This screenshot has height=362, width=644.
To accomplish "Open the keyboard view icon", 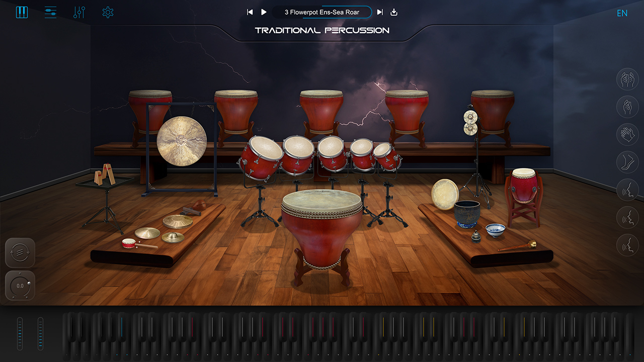I will click(22, 13).
